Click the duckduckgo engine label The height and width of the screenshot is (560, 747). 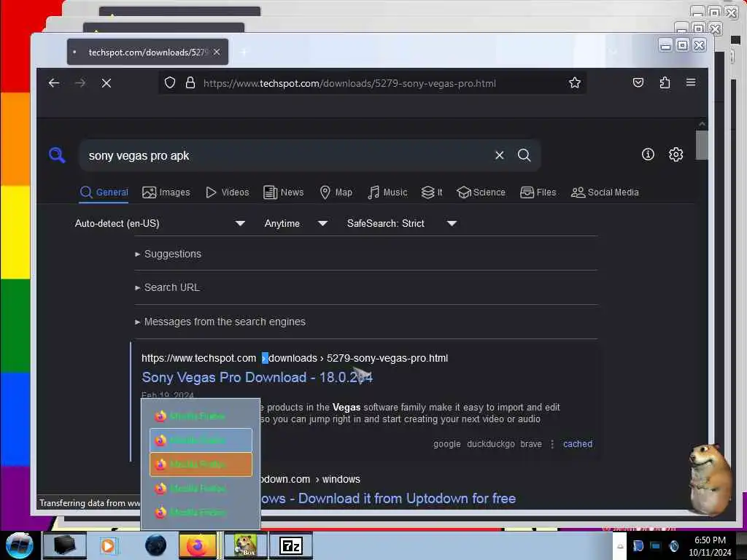(x=491, y=444)
